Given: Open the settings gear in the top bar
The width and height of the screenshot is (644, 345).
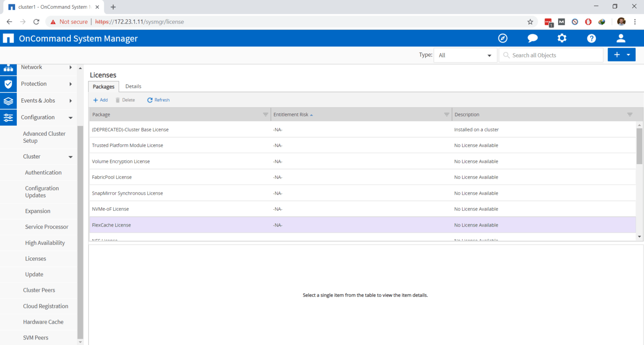Looking at the screenshot, I should pos(562,38).
